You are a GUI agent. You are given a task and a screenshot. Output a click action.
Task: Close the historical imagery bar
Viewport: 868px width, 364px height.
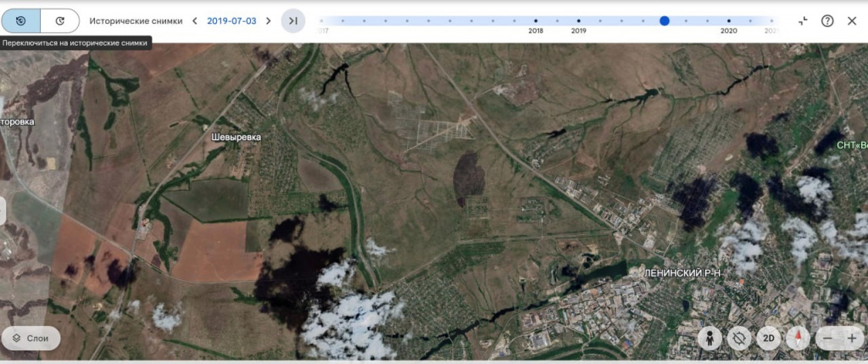point(852,20)
